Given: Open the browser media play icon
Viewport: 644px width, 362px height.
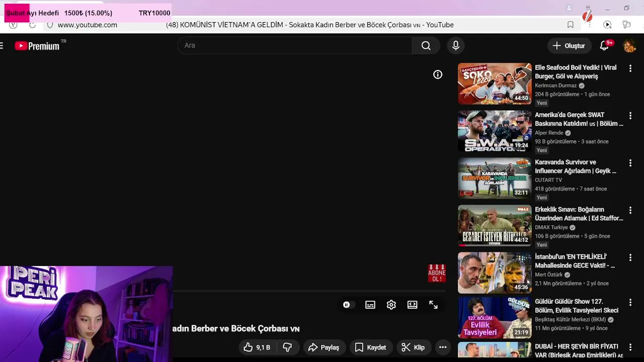Looking at the screenshot, I should point(607,25).
